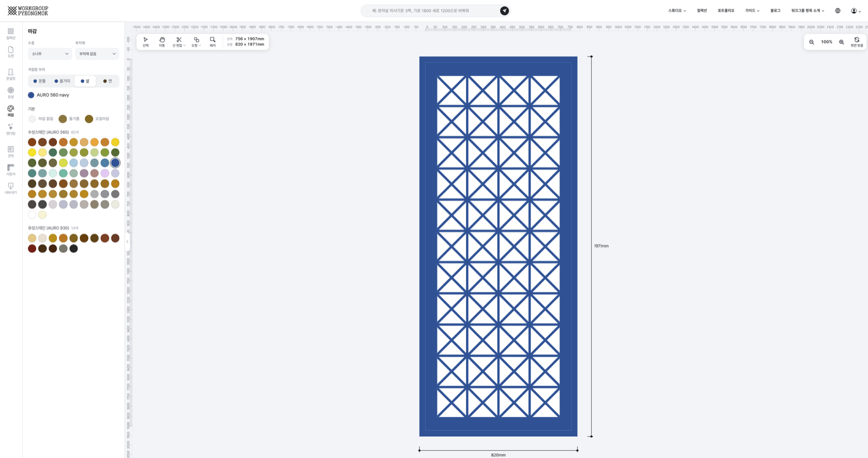This screenshot has height=458, width=868.
Task: Go to 컬렉션 in top navigation
Action: pos(702,11)
